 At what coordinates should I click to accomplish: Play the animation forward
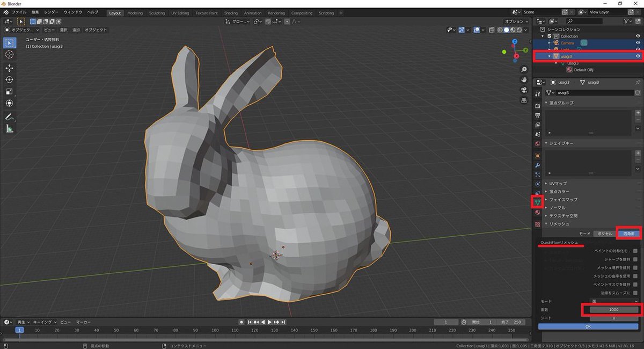tap(269, 322)
